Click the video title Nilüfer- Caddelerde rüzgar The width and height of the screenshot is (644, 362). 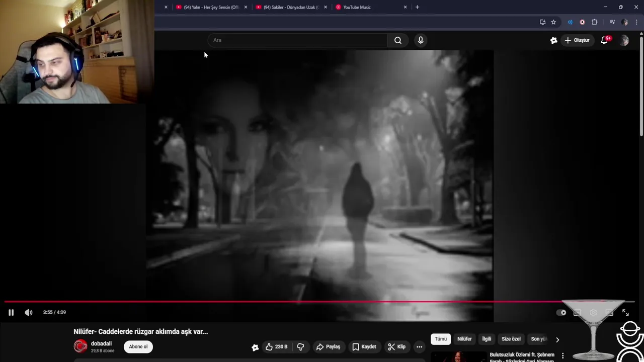click(x=141, y=331)
